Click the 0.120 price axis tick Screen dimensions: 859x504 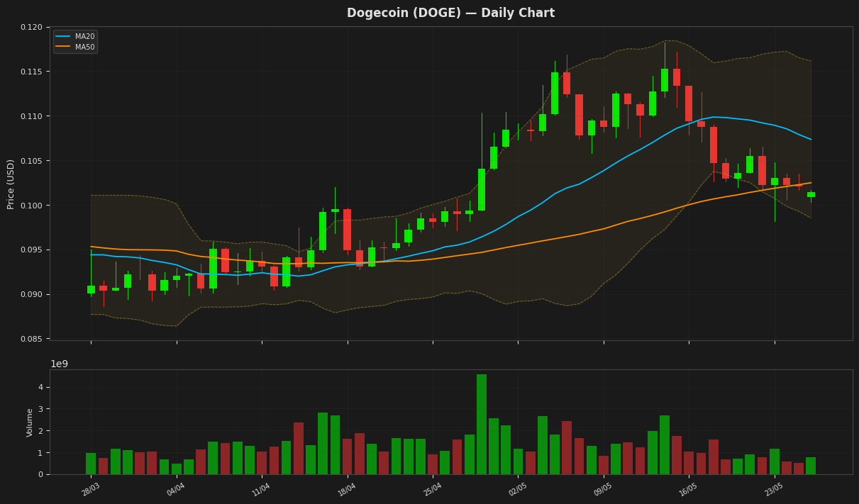(32, 27)
